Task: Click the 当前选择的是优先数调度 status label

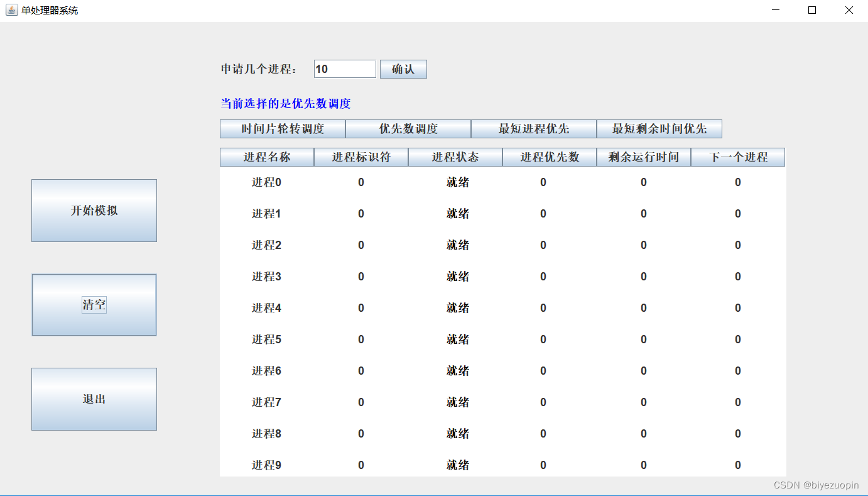Action: tap(286, 104)
